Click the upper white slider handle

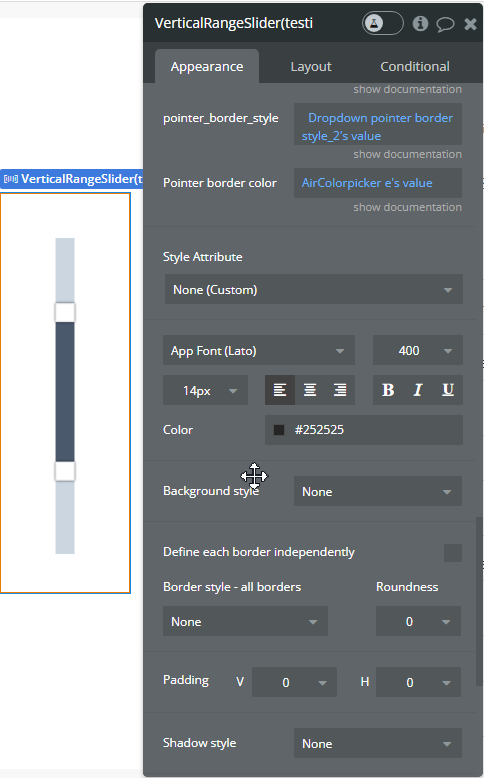point(65,313)
